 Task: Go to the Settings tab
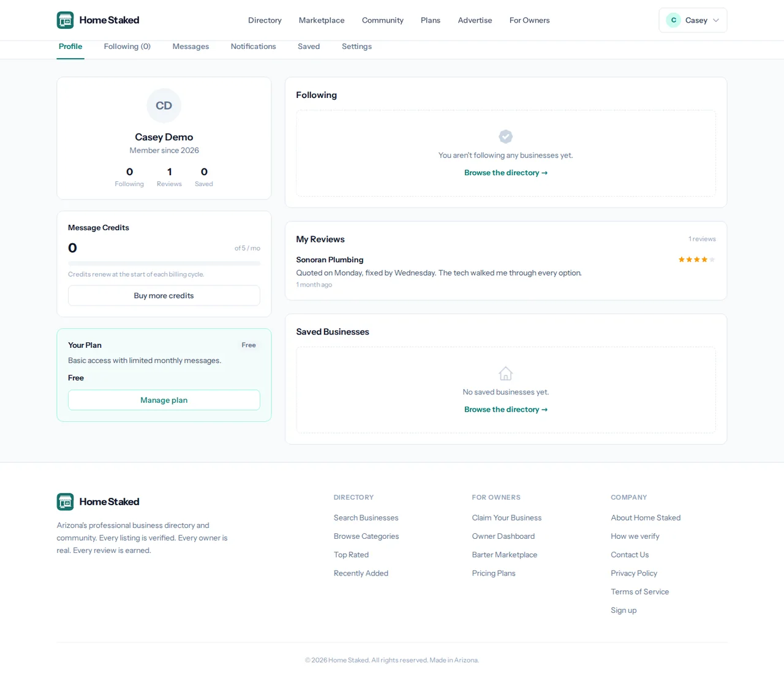[x=356, y=47]
